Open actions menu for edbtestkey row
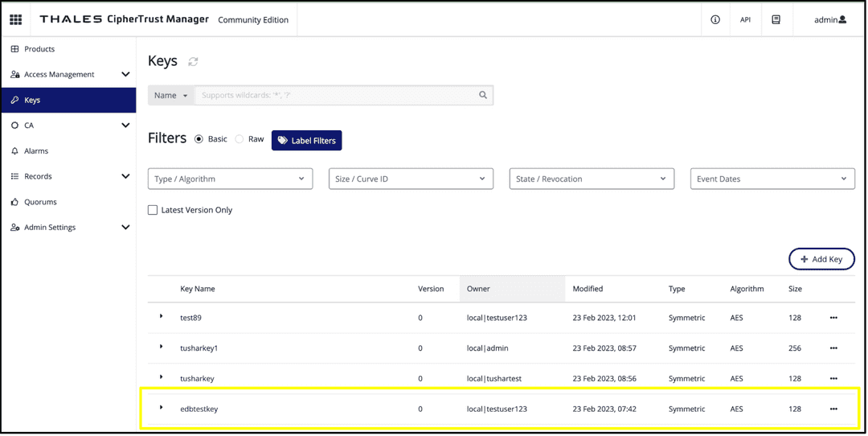This screenshot has width=868, height=436. point(833,409)
